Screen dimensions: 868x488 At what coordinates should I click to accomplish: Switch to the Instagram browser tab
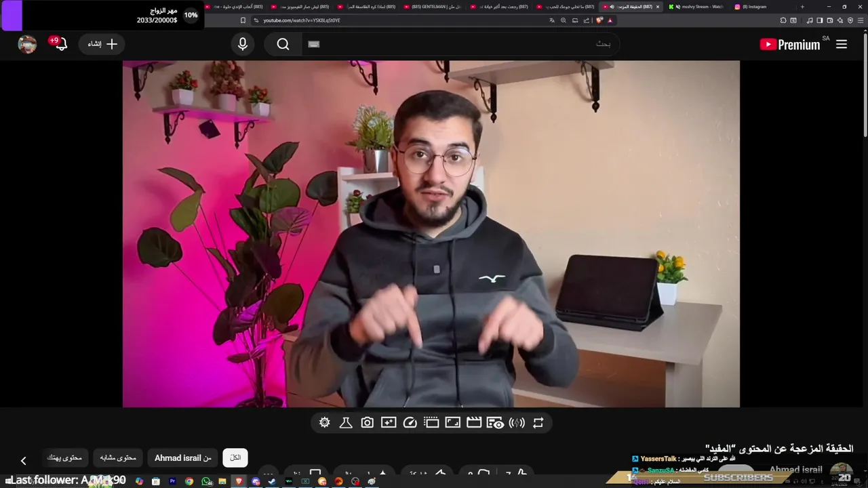click(760, 7)
